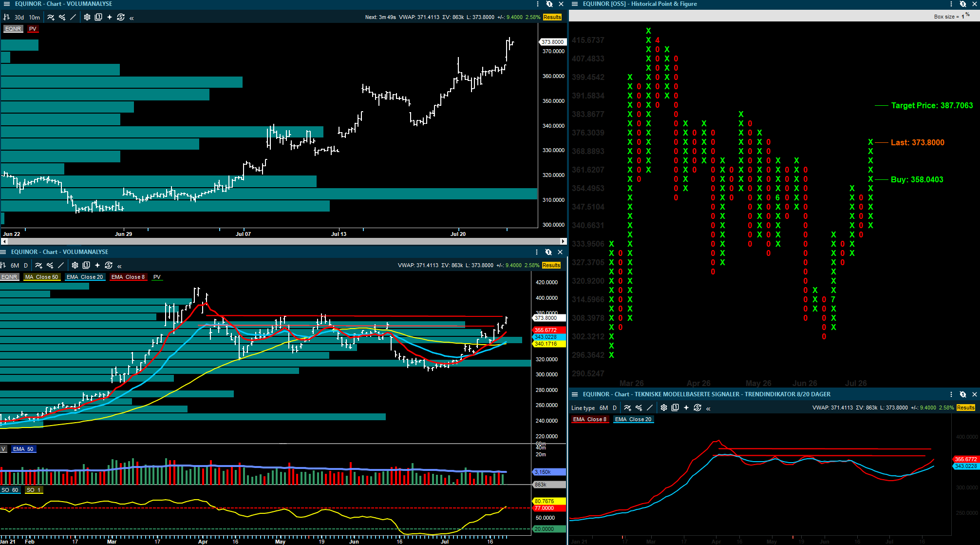Click search-link icon of 6M chart panel
The width and height of the screenshot is (980, 545).
pyautogui.click(x=548, y=252)
